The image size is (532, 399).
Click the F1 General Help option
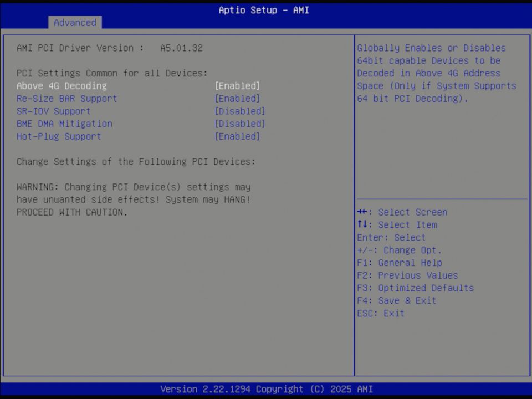(x=403, y=263)
